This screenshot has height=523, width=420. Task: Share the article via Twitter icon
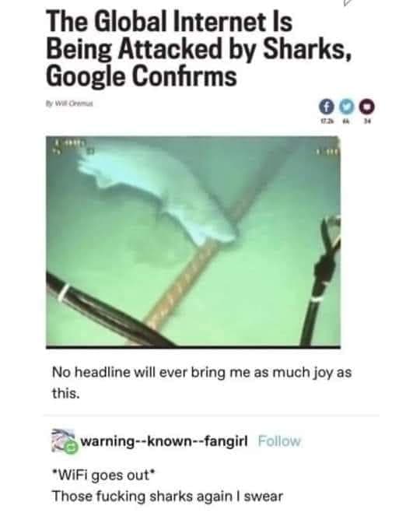click(x=348, y=107)
